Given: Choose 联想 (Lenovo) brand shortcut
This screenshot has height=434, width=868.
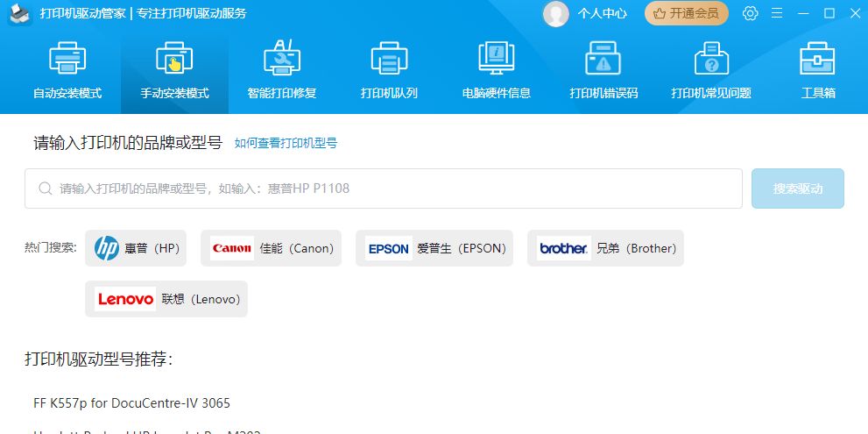Looking at the screenshot, I should point(166,299).
